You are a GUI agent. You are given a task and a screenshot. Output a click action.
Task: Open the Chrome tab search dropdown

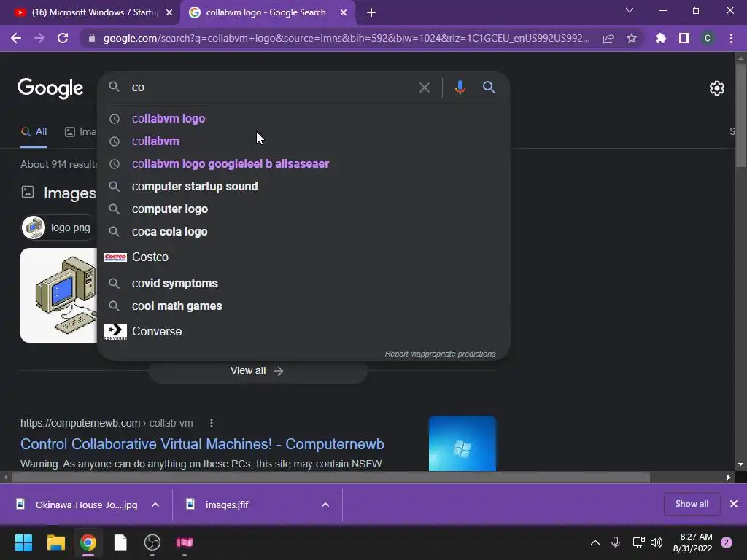click(x=630, y=10)
